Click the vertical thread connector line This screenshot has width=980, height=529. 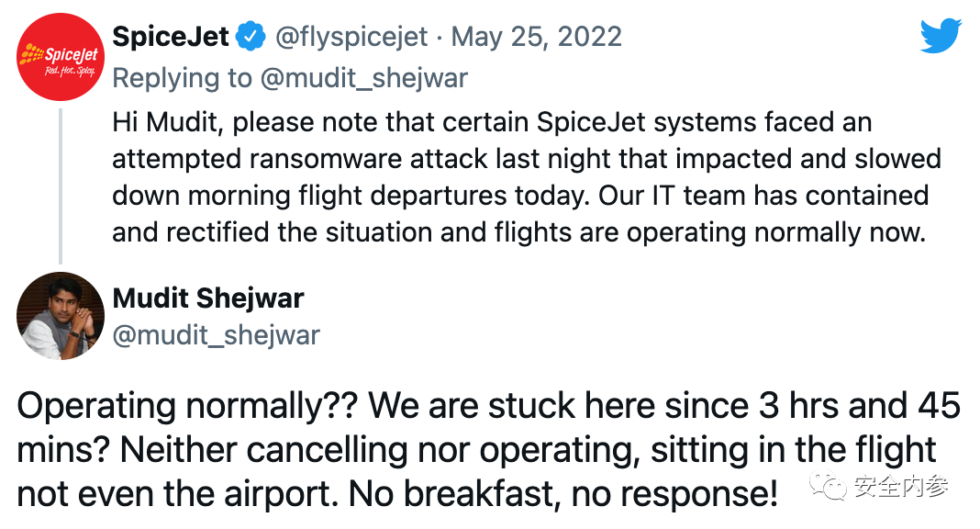tap(61, 184)
